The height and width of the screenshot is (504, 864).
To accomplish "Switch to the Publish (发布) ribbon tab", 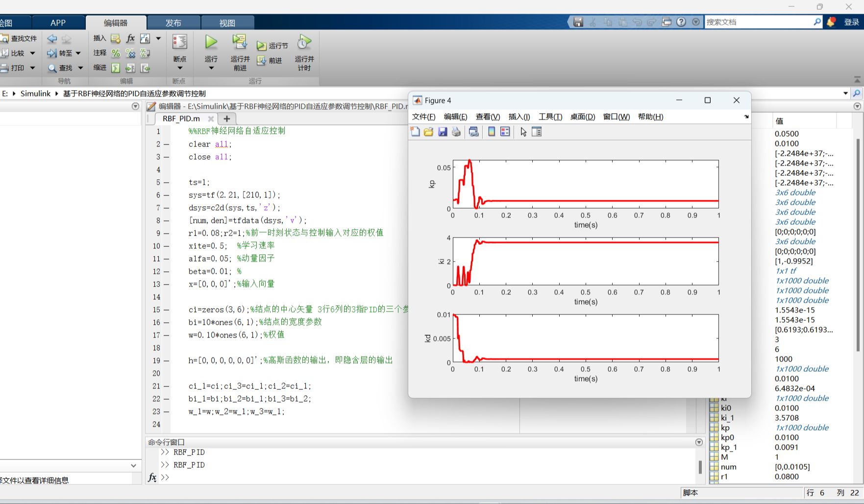I will pos(173,23).
